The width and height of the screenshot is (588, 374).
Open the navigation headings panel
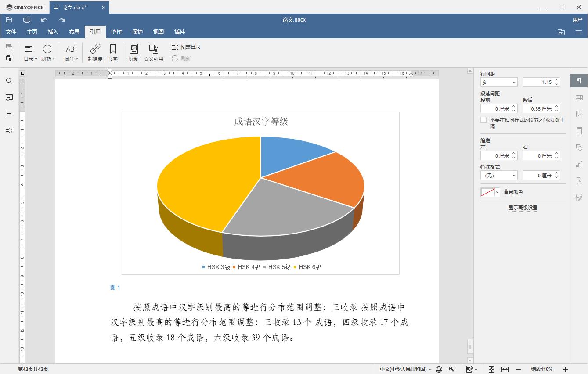click(9, 114)
